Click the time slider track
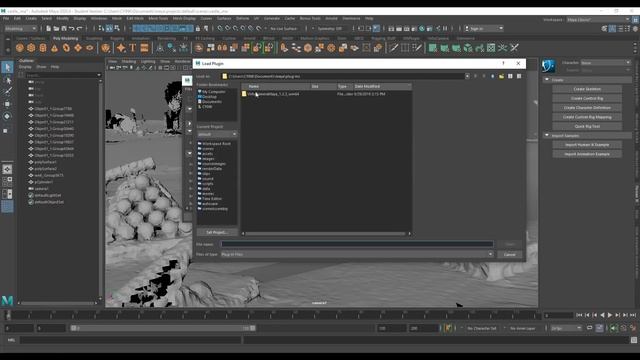The width and height of the screenshot is (640, 360). [273, 315]
